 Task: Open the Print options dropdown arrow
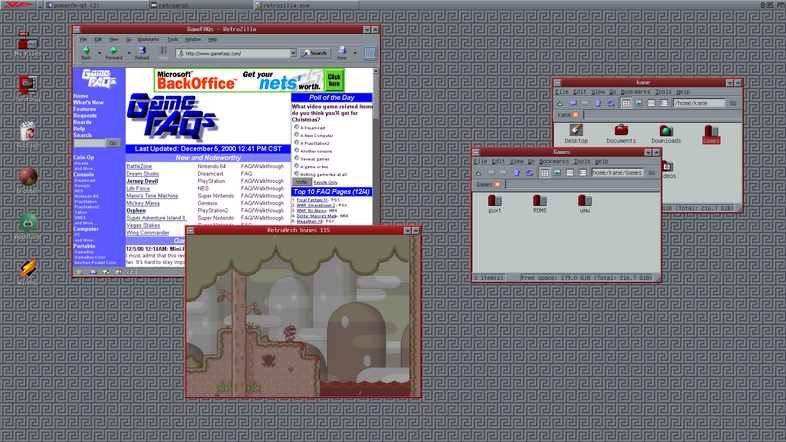click(x=355, y=53)
